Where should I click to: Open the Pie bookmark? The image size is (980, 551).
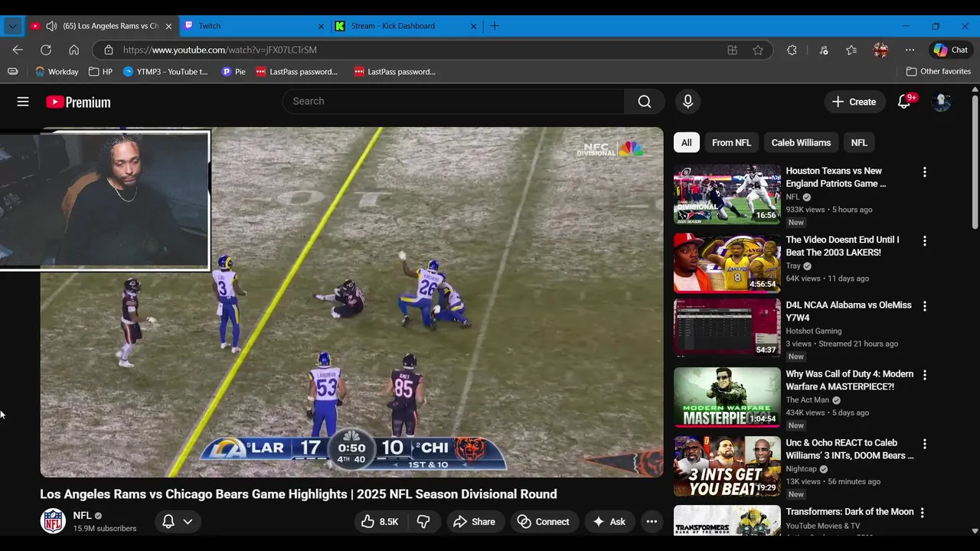[x=234, y=72]
